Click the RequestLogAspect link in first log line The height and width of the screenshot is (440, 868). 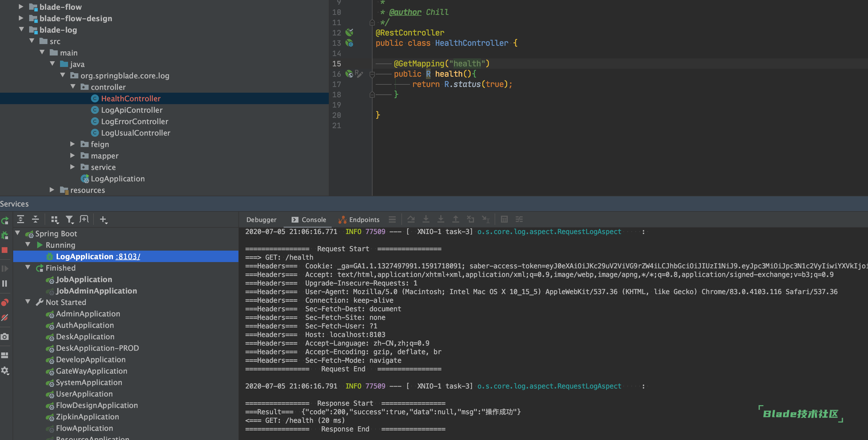[549, 232]
